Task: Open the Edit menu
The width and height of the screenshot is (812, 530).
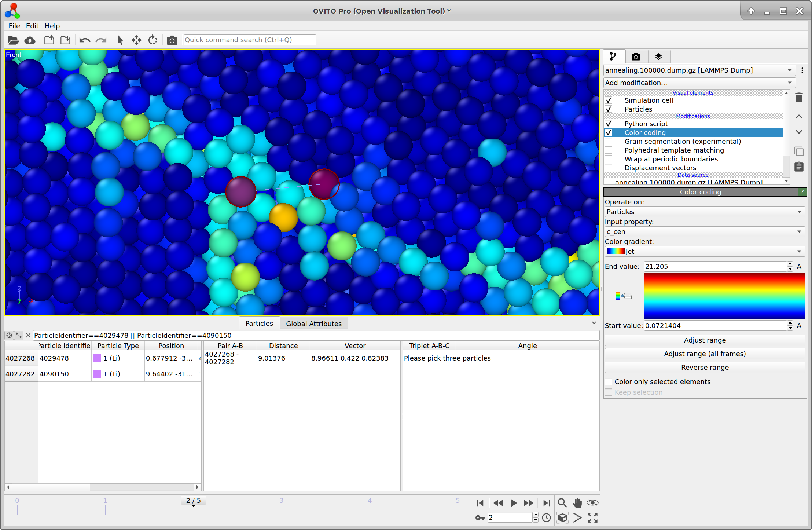Action: coord(32,26)
